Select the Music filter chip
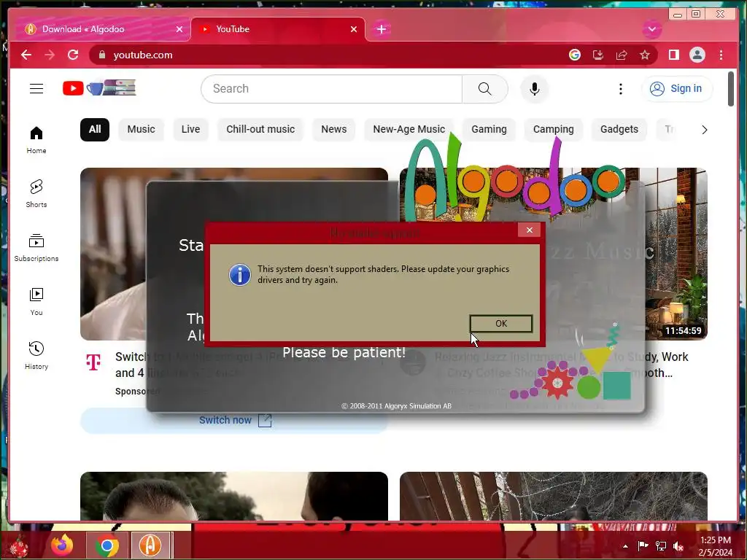Screen dimensions: 747x560 tap(141, 130)
